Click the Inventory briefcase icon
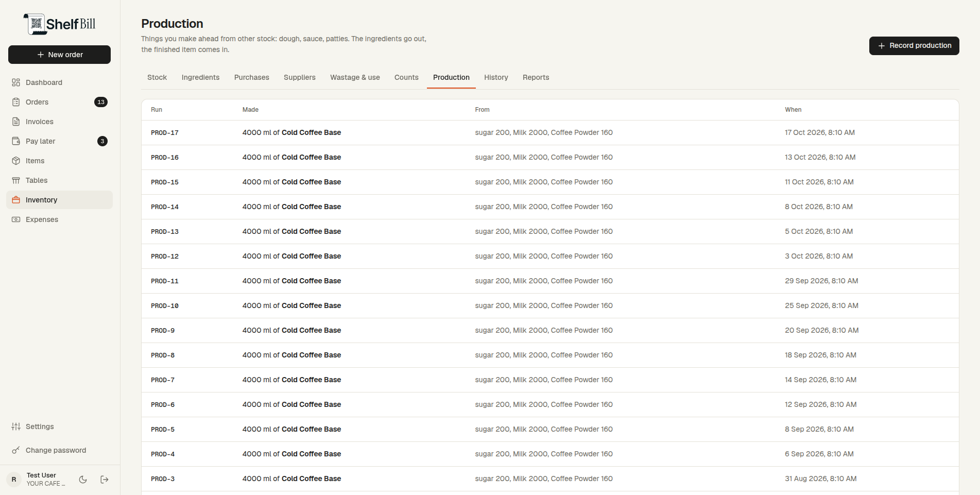The image size is (980, 495). (16, 200)
